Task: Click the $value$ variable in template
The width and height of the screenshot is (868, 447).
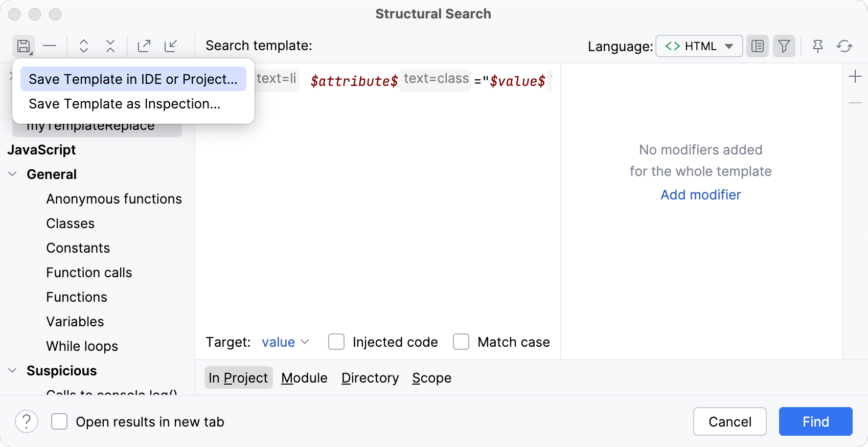Action: point(517,81)
